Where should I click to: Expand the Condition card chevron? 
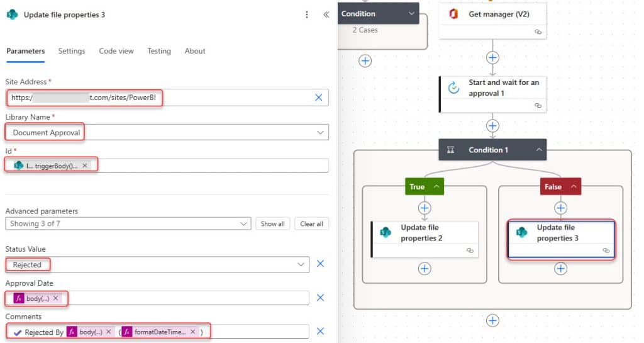pyautogui.click(x=411, y=14)
